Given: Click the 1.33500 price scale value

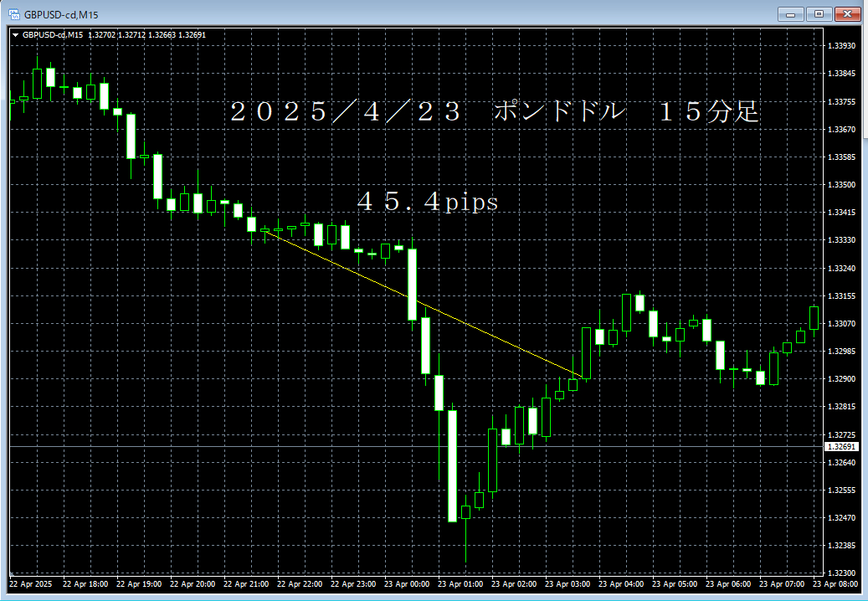Looking at the screenshot, I should point(841,185).
